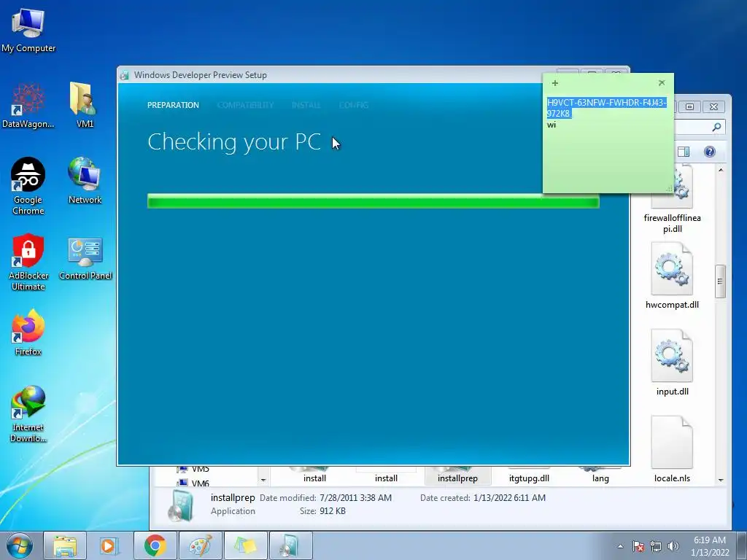Click navigation pane scroll-down arrow
Viewport: 747px width, 560px height.
click(x=263, y=480)
